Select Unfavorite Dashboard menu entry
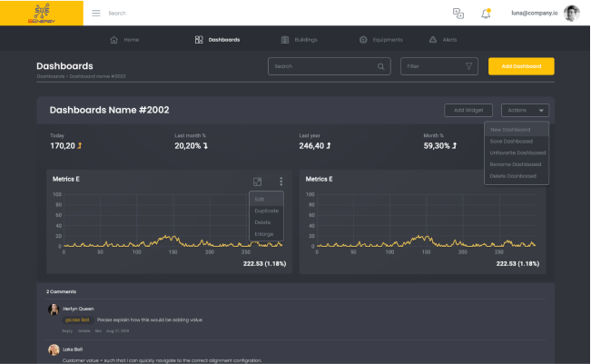The height and width of the screenshot is (364, 591). point(517,153)
